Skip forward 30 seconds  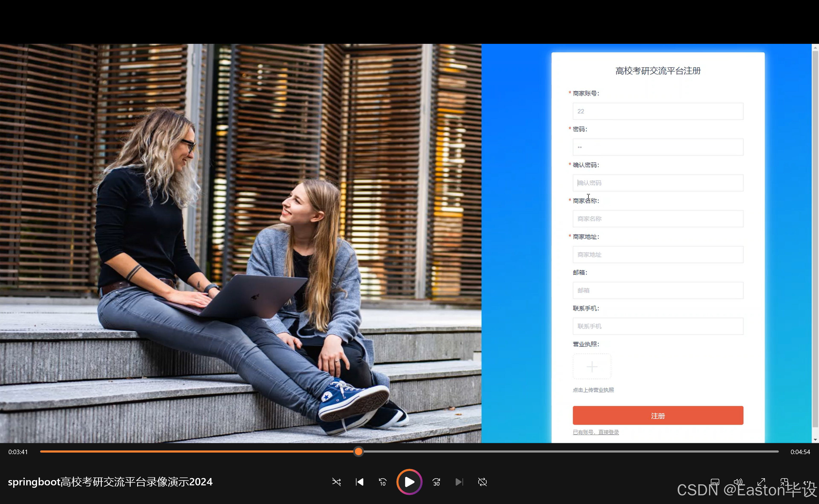point(436,482)
